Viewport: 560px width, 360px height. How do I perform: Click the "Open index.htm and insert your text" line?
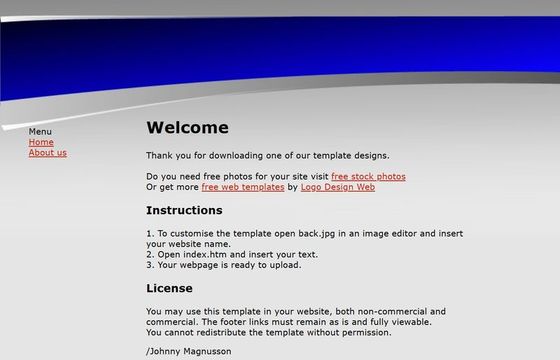tap(232, 255)
